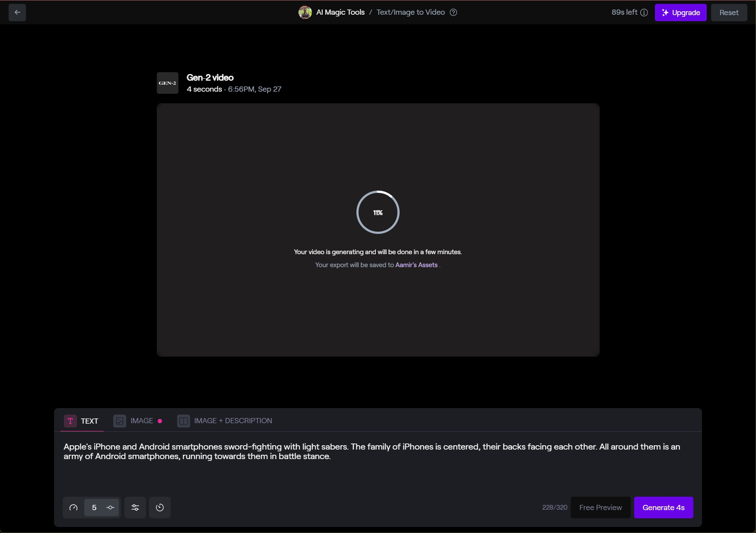Open advanced settings sliders icon
Screen dimensions: 756x533
click(135, 507)
